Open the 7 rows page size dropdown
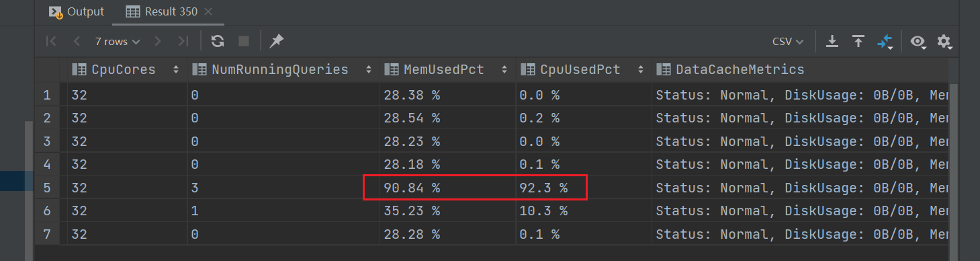Image resolution: width=980 pixels, height=261 pixels. coord(118,42)
